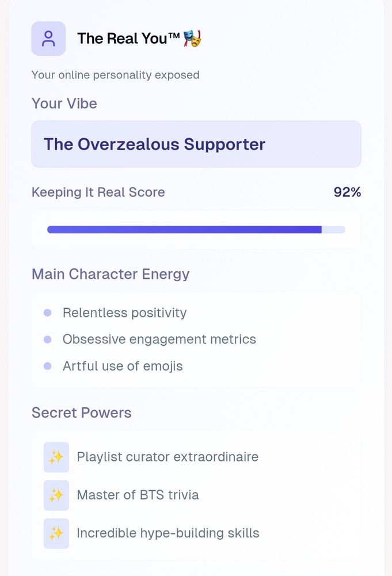Click sparkle icon beside Playlist curator extraordinaire
Viewport: 392px width, 576px height.
[56, 457]
